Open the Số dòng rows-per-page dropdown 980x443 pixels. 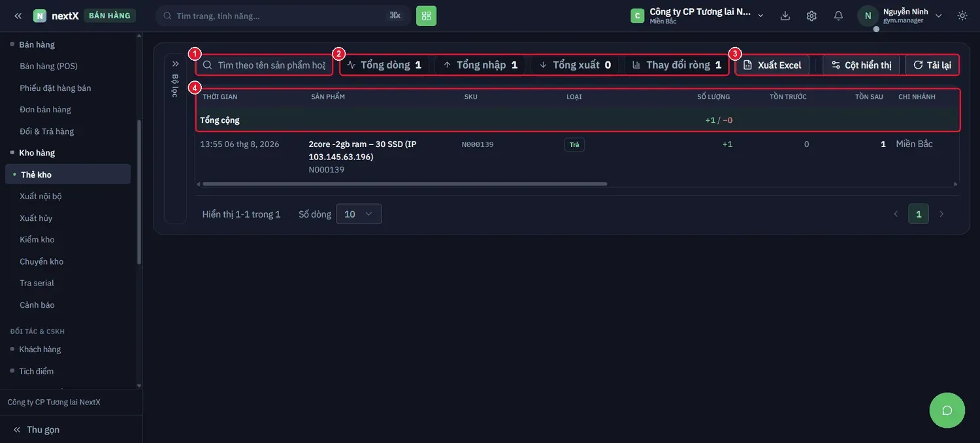[x=359, y=214]
